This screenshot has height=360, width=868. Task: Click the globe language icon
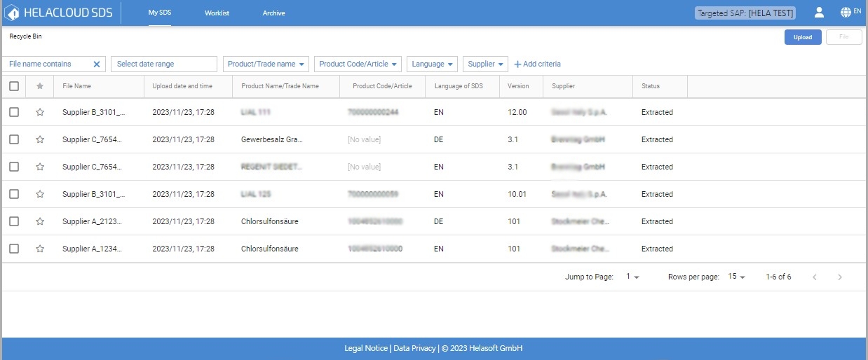tap(846, 13)
